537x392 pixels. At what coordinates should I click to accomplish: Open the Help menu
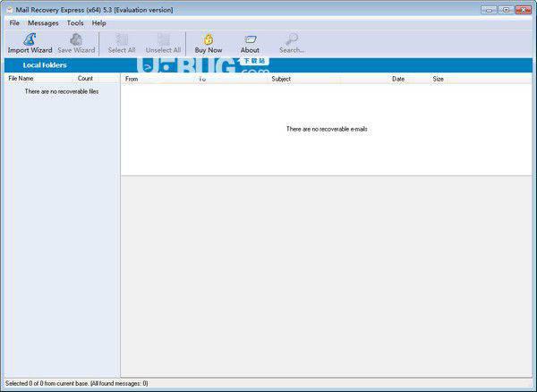click(x=99, y=23)
